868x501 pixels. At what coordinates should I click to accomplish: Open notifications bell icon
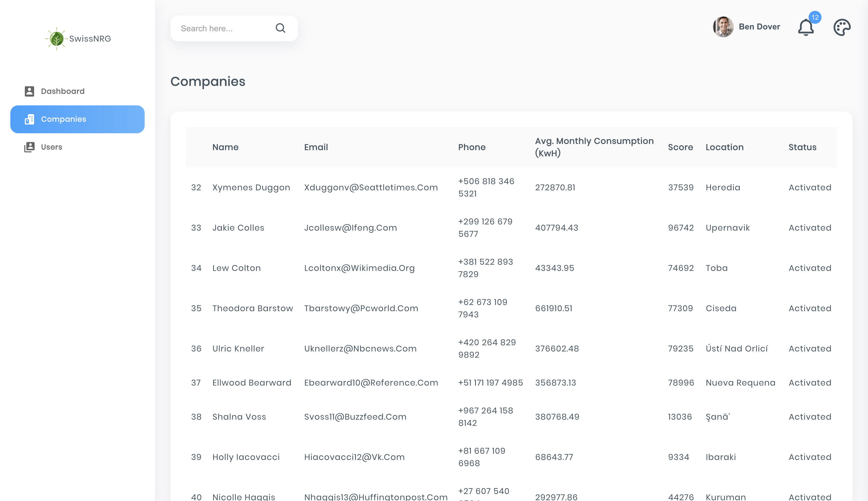point(806,28)
